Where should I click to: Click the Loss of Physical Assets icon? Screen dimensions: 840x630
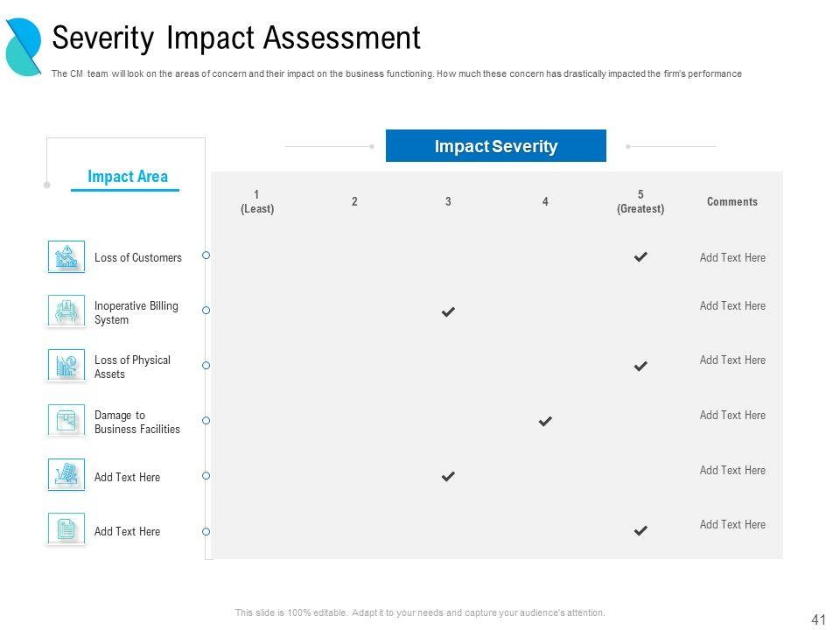[66, 366]
